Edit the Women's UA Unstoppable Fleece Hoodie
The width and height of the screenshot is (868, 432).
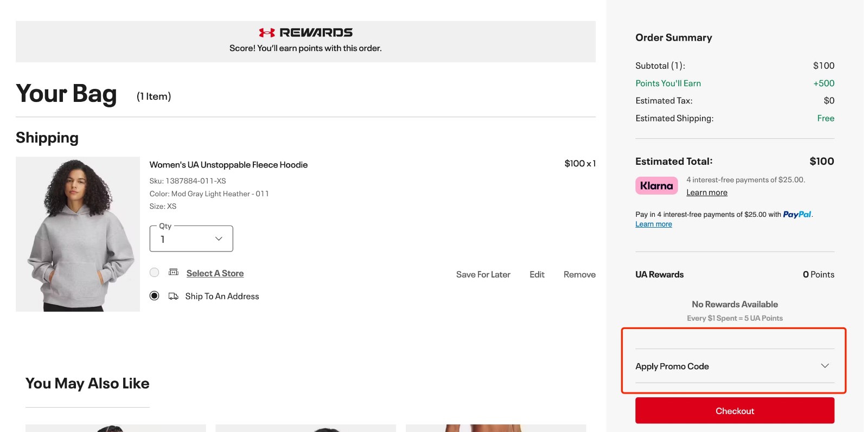[537, 274]
